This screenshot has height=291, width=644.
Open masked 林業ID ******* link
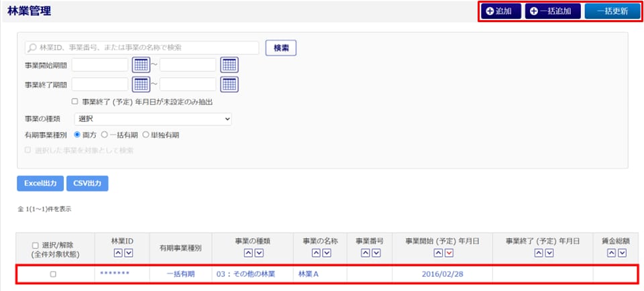(x=115, y=274)
